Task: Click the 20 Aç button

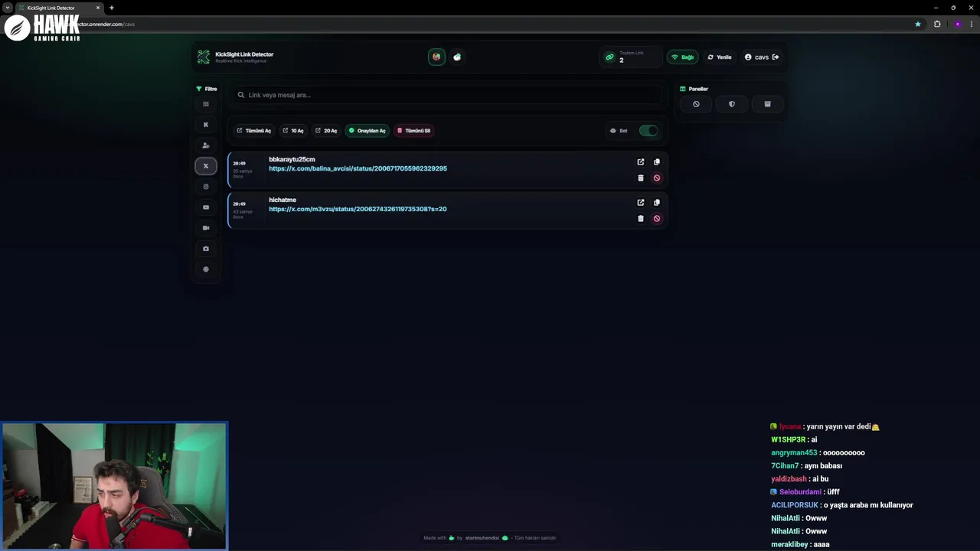Action: tap(326, 131)
